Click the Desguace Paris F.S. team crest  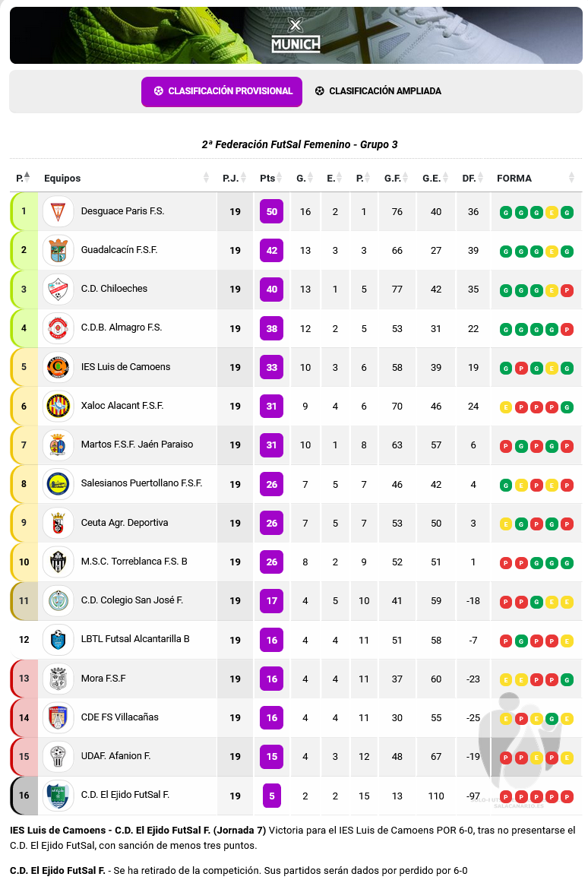(x=58, y=211)
